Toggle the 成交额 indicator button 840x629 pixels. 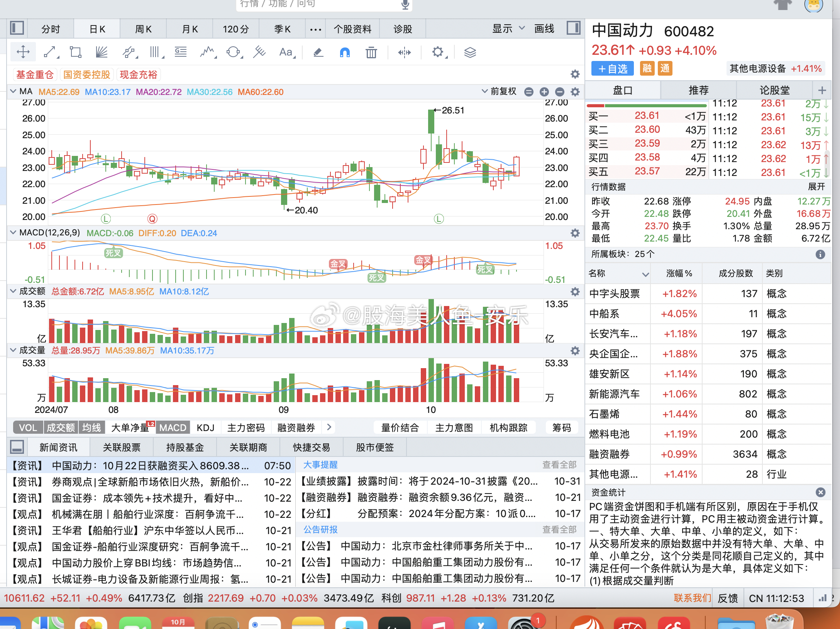[x=61, y=428]
